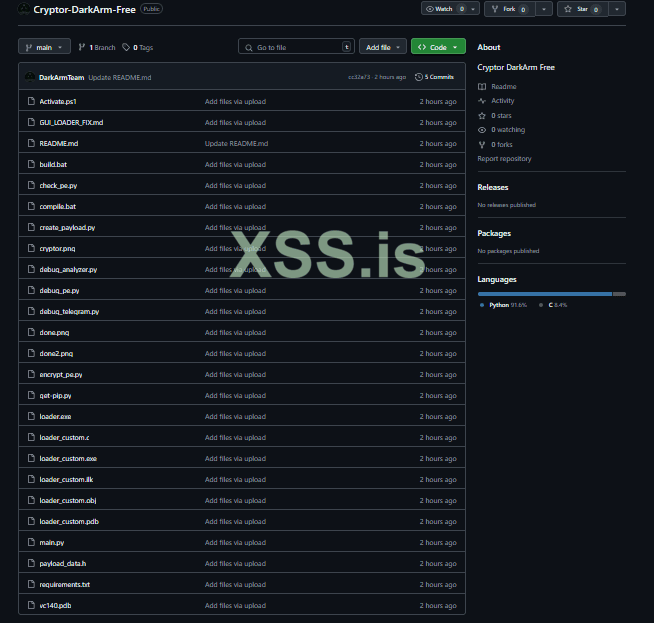The width and height of the screenshot is (654, 623).
Task: Click the Cryptor-DarkArm-Free repository title
Action: point(85,10)
